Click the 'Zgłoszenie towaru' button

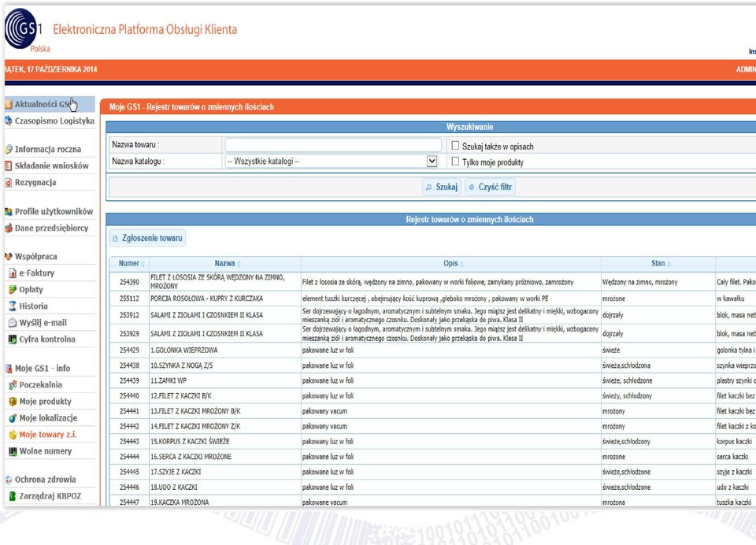(x=147, y=239)
